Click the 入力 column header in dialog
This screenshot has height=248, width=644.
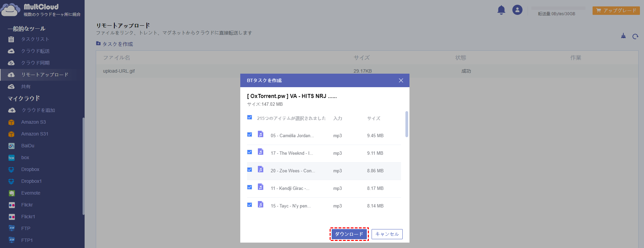pos(338,118)
